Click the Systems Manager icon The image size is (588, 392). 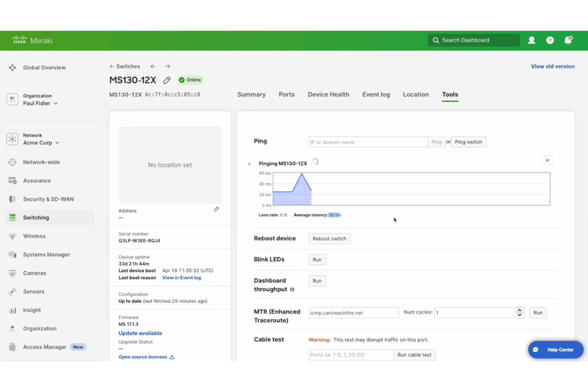pyautogui.click(x=12, y=255)
